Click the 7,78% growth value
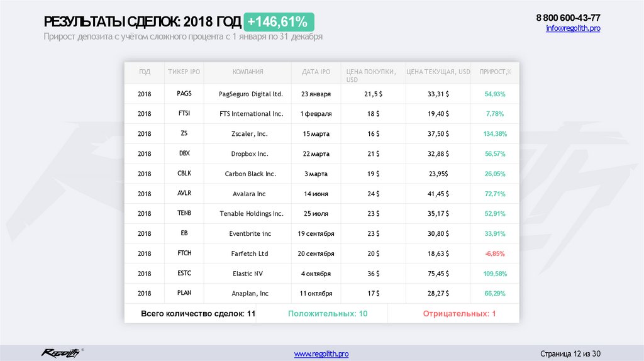The image size is (644, 361). click(495, 114)
